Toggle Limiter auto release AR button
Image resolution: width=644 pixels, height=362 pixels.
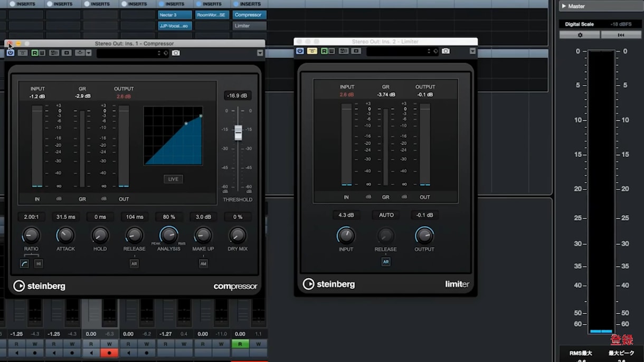[386, 262]
